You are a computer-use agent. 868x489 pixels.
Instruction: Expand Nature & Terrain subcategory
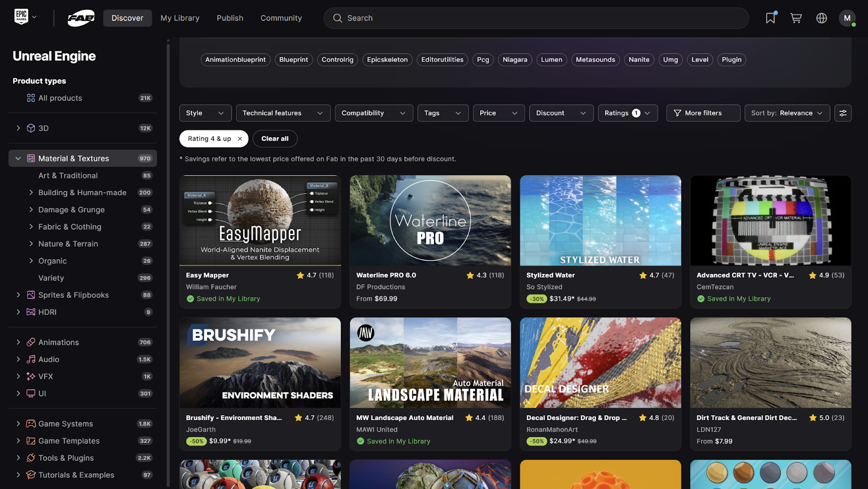point(31,244)
